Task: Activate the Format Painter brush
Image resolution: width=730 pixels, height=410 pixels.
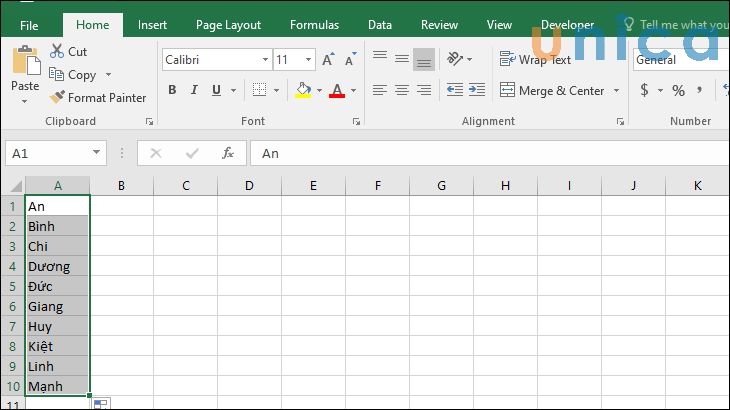Action: click(x=57, y=98)
